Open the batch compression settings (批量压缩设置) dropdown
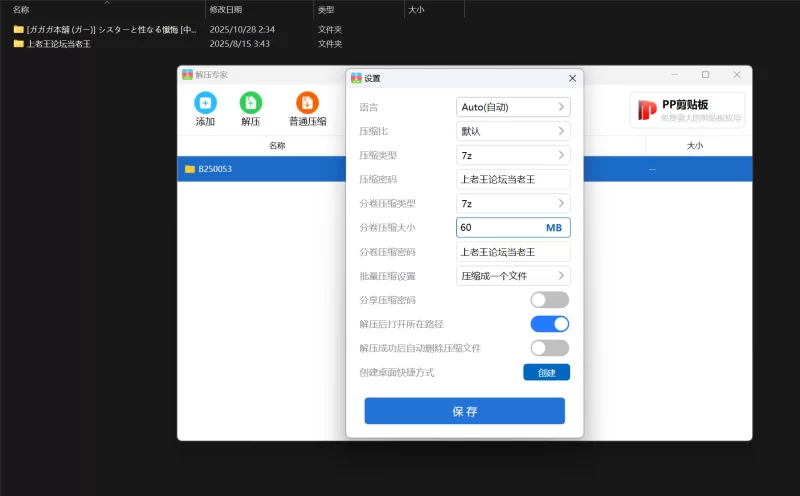Viewport: 800px width, 496px height. 513,275
